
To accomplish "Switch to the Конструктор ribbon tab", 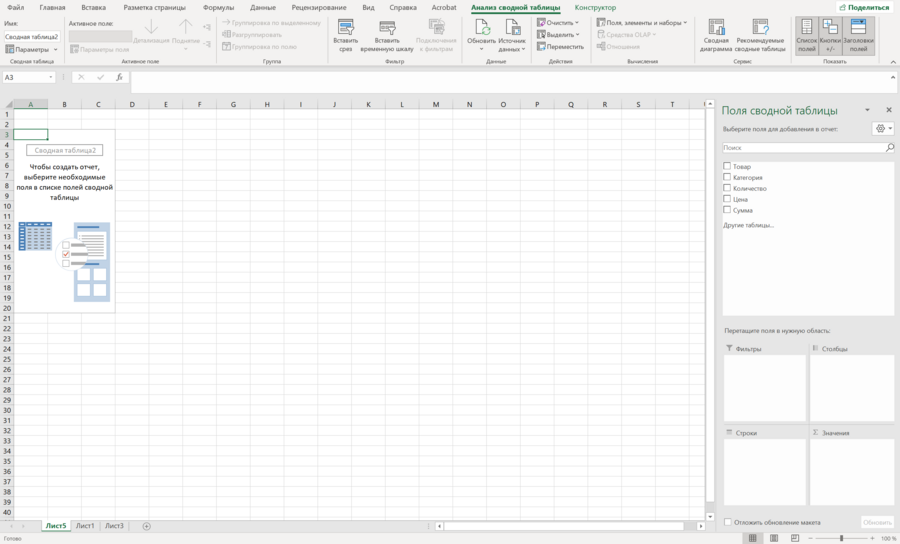I will click(595, 7).
